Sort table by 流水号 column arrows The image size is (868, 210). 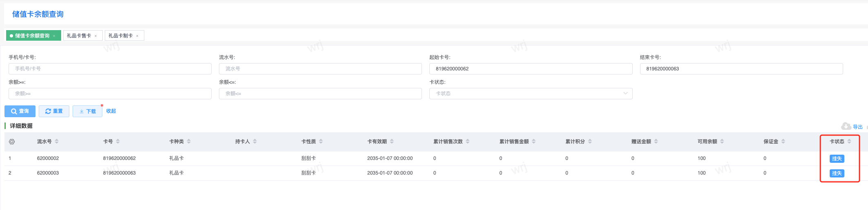click(57, 142)
